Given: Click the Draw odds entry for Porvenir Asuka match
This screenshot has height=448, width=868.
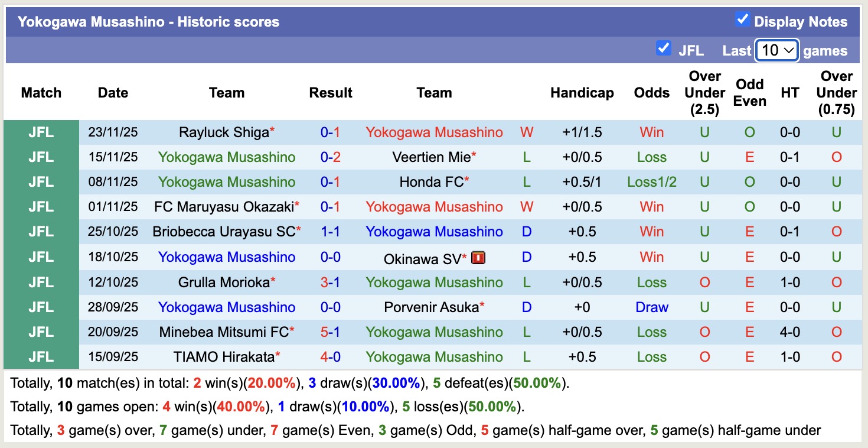Looking at the screenshot, I should [x=651, y=307].
